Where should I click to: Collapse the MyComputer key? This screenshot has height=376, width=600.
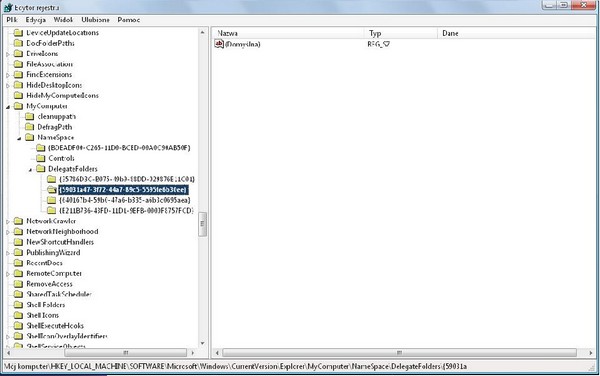tap(8, 107)
